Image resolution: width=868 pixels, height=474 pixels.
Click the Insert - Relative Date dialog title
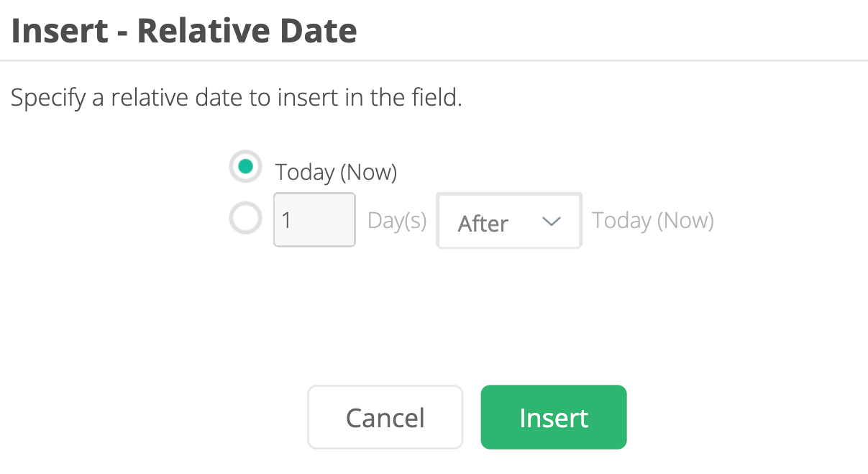pos(184,32)
